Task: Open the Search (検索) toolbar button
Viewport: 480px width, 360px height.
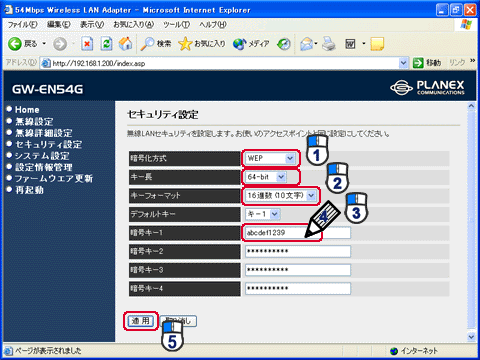Action: pyautogui.click(x=156, y=44)
